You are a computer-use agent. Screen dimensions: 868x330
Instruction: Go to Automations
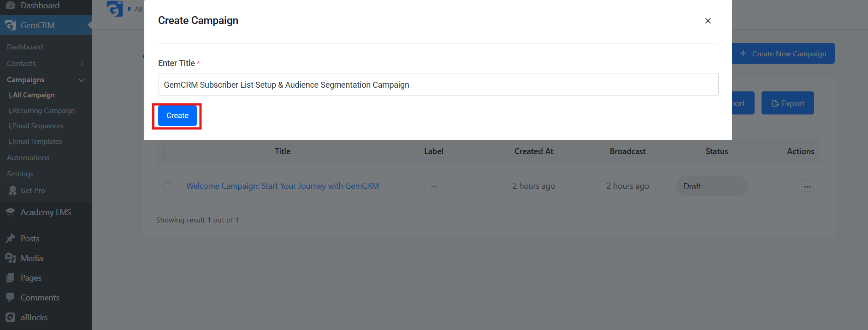point(28,158)
